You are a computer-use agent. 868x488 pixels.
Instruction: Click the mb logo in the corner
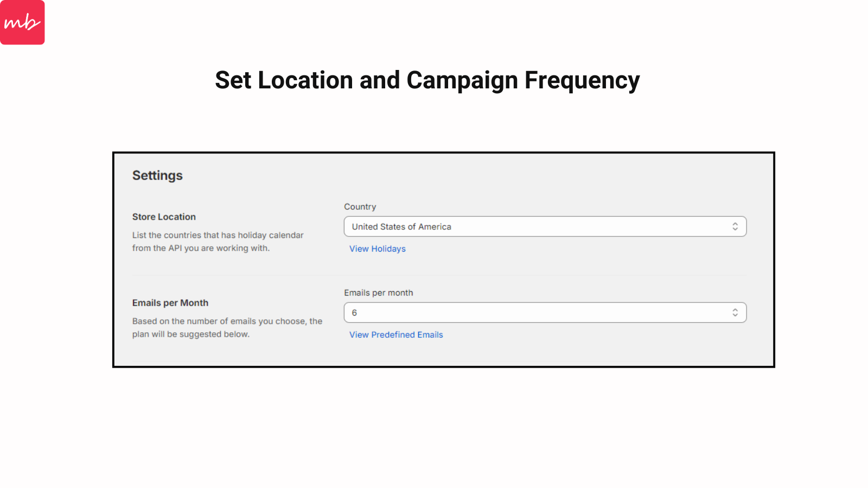[22, 22]
